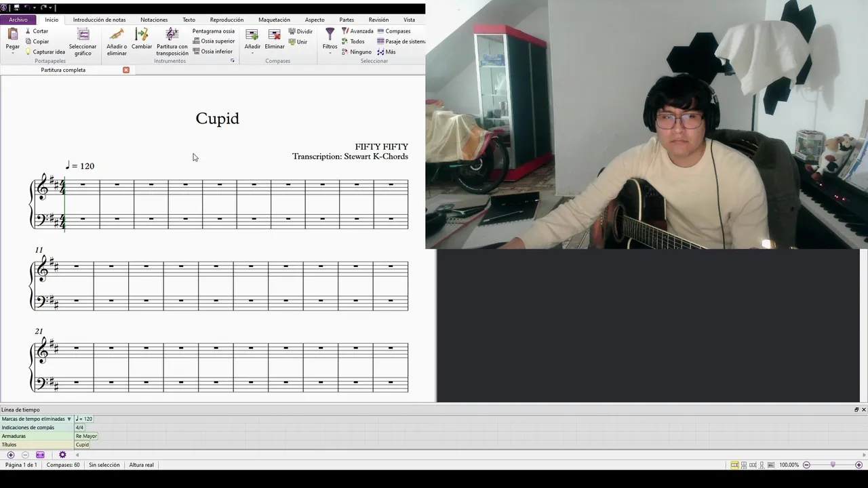Click the 4/4 timeline marker
868x488 pixels.
pos(79,428)
